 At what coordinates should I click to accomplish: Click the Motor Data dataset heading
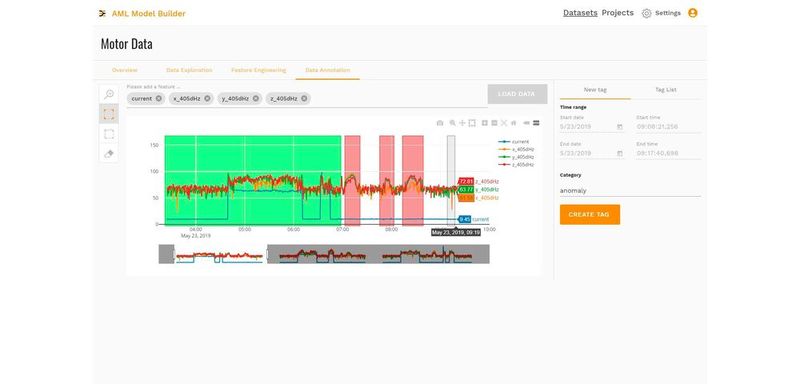(x=127, y=44)
